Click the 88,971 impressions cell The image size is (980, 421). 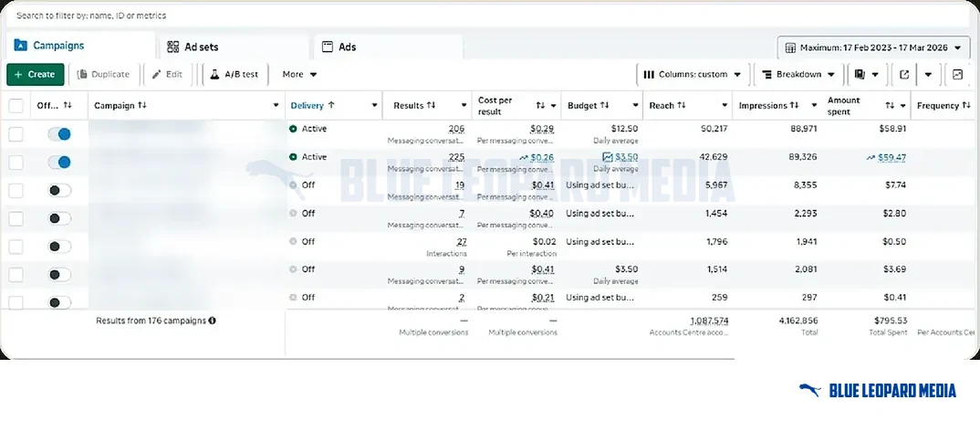803,129
